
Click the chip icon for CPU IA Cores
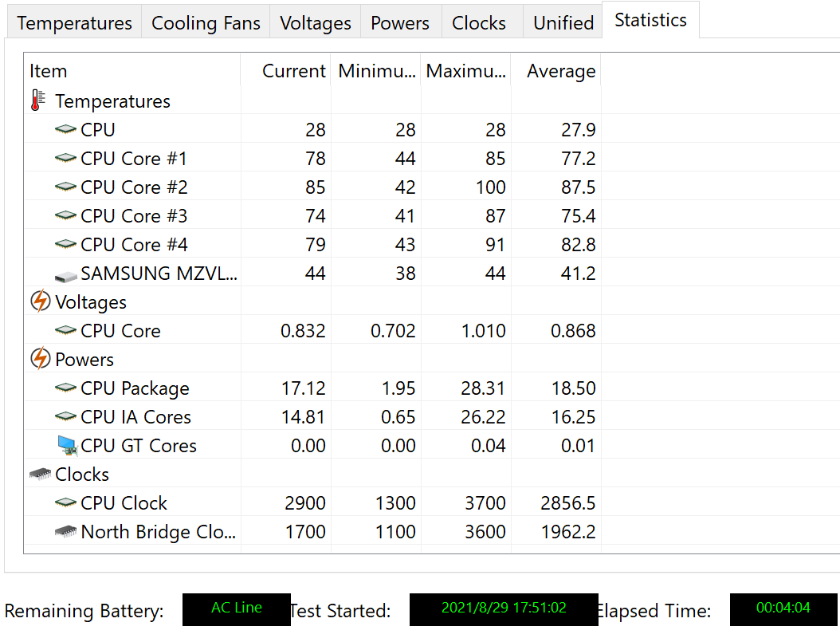65,416
